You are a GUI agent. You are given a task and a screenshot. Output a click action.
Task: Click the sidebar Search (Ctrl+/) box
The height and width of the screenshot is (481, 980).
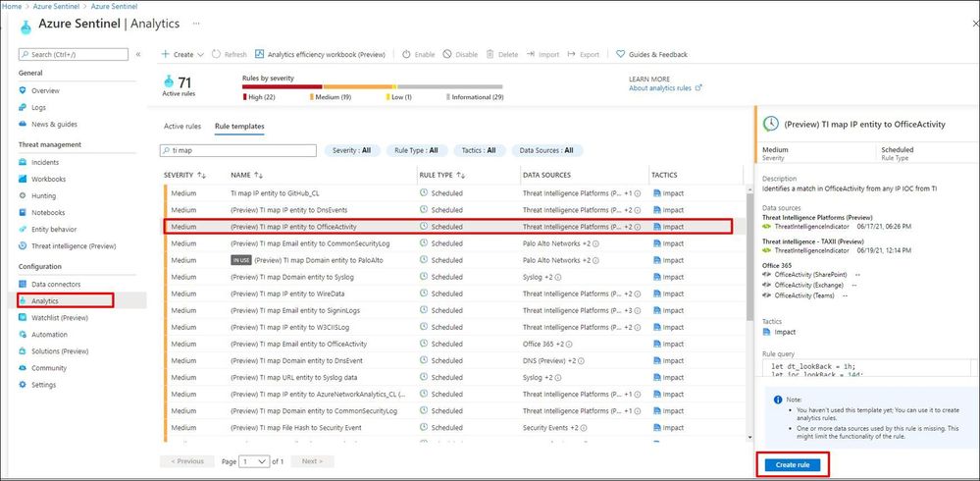pos(74,54)
